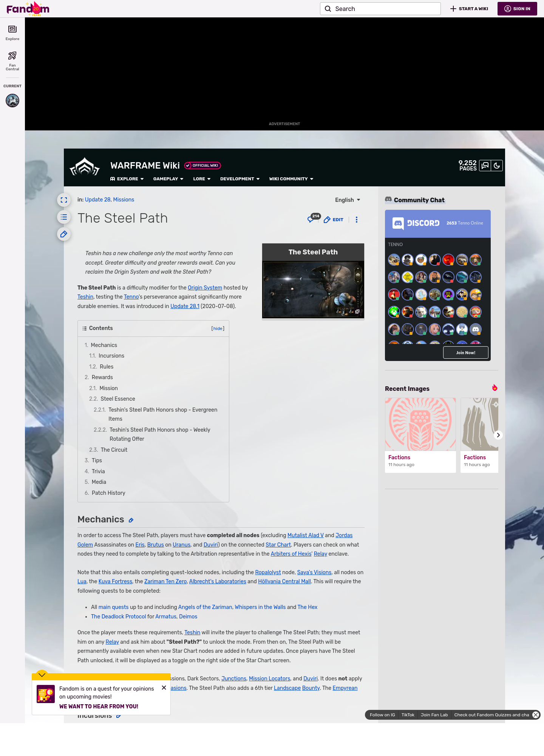Click the Steel Path infobox image
The image size is (544, 756).
[313, 290]
